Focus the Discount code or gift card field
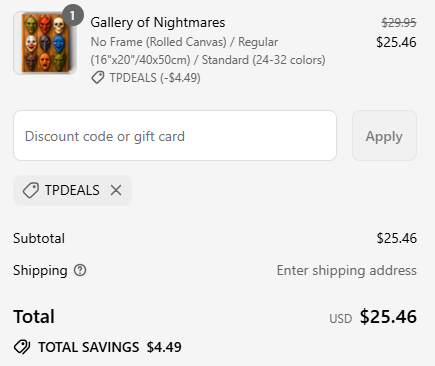 (175, 136)
